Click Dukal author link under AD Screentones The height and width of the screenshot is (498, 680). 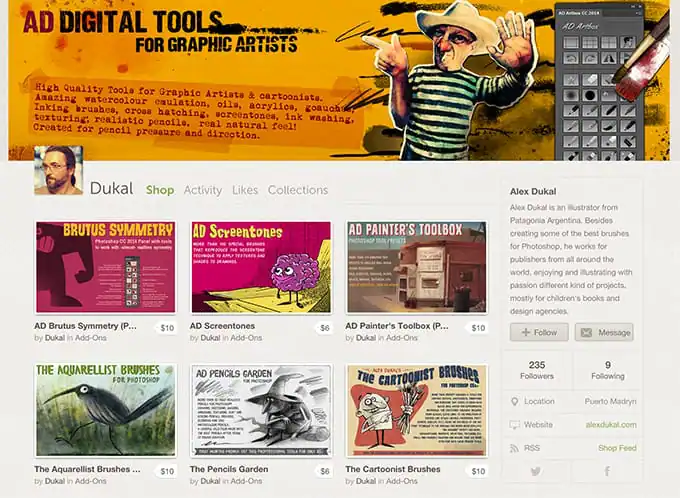point(210,337)
